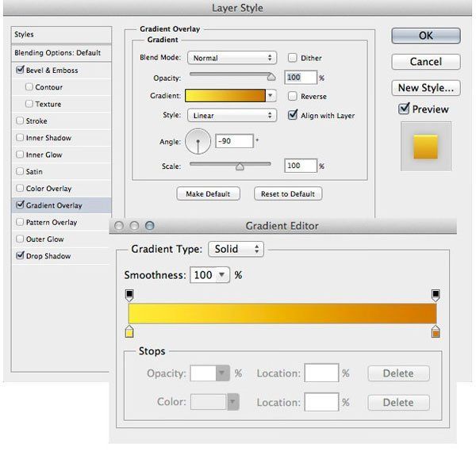Viewport: 476px width, 459px height.
Task: Select the left black opacity stop
Action: click(129, 296)
